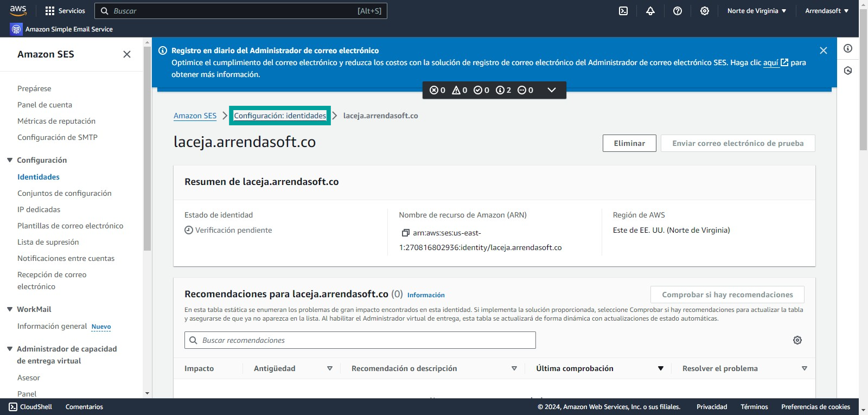This screenshot has width=868, height=415.
Task: Open Preferencias de cookies
Action: pos(815,407)
